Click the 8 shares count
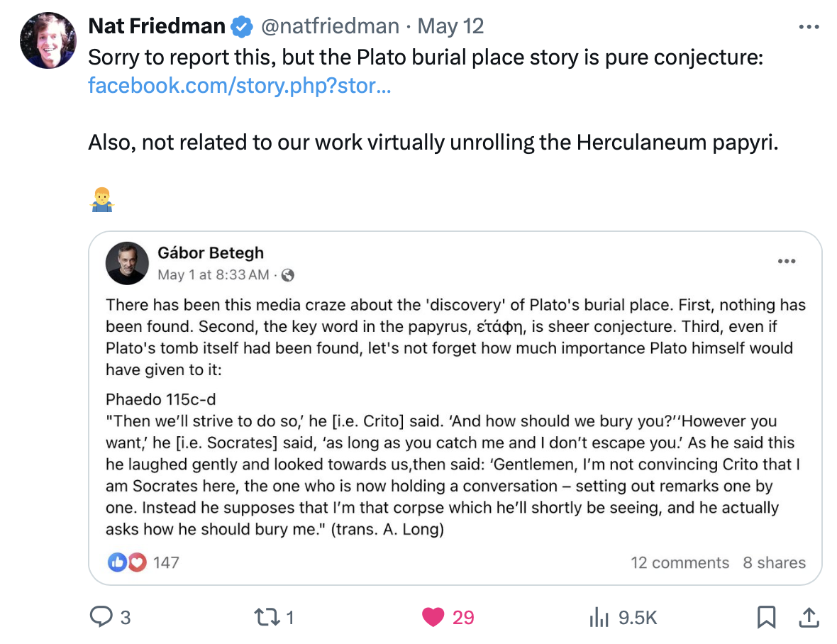This screenshot has width=837, height=644. click(x=774, y=562)
